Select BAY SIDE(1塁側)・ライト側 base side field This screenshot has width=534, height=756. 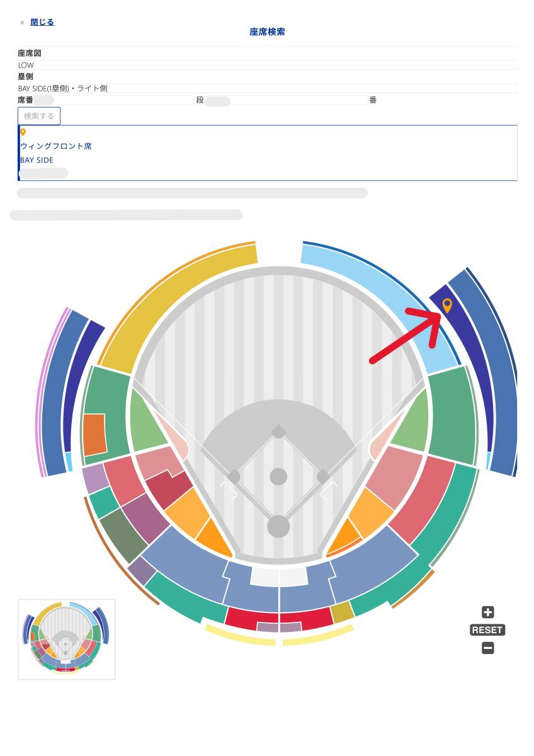click(x=267, y=89)
